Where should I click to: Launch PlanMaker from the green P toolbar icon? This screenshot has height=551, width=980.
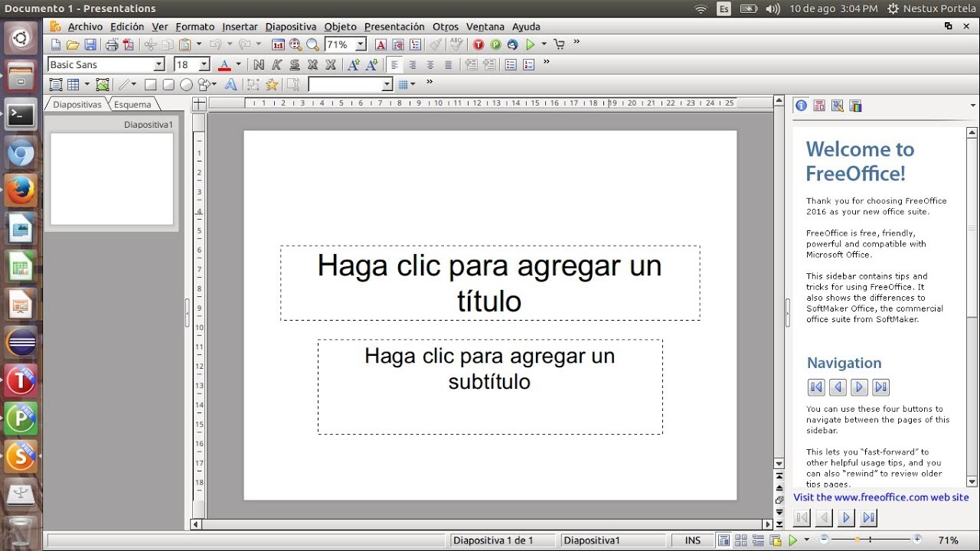[495, 44]
